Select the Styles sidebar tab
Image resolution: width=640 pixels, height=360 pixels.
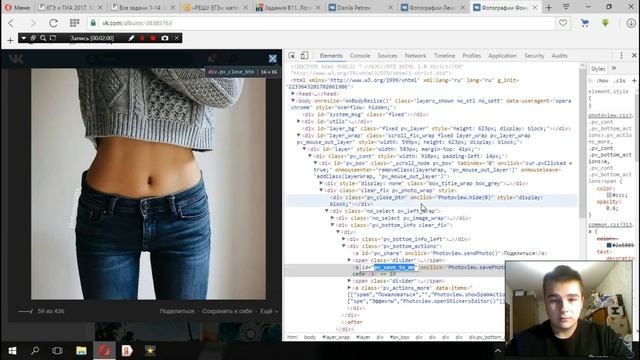click(x=598, y=69)
